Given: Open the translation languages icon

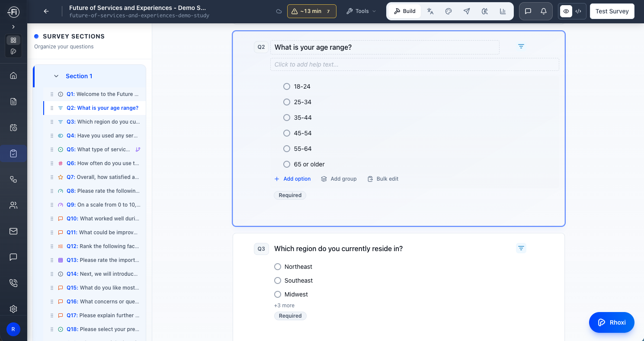Looking at the screenshot, I should click(x=430, y=11).
